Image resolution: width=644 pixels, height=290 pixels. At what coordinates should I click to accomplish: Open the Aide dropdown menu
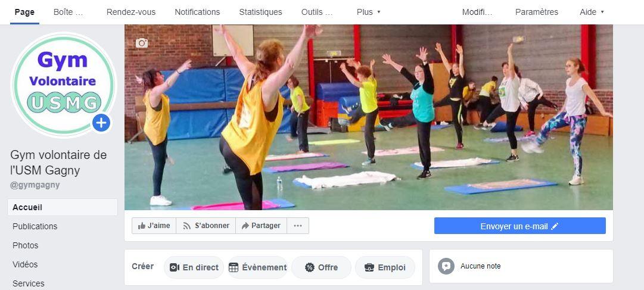click(592, 12)
